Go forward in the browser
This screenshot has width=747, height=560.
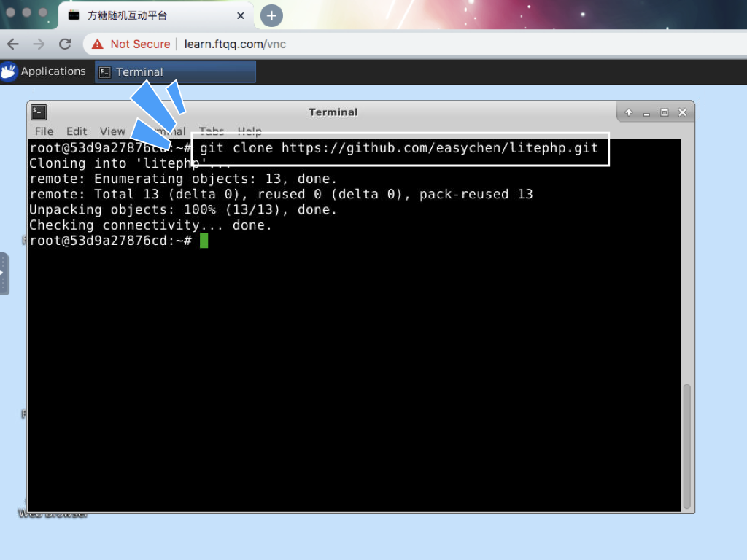click(x=39, y=44)
